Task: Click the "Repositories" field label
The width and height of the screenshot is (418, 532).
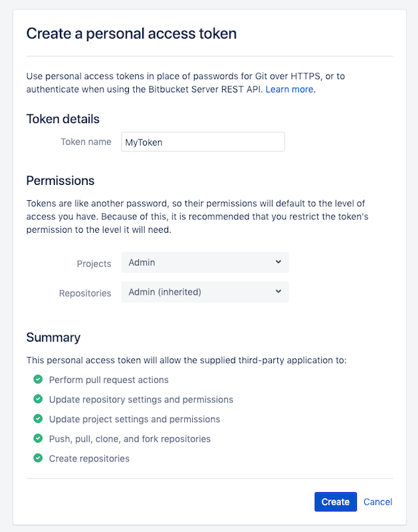Action: click(85, 293)
